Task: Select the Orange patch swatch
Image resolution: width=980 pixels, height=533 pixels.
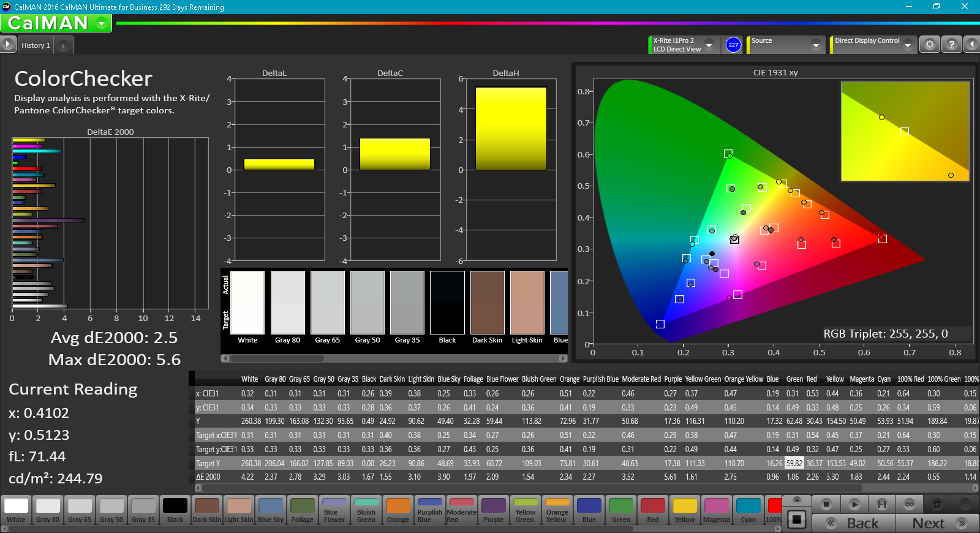Action: [398, 510]
